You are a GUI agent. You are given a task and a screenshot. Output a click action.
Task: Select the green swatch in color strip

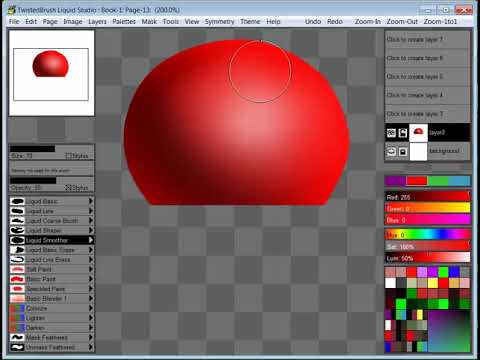tap(438, 181)
